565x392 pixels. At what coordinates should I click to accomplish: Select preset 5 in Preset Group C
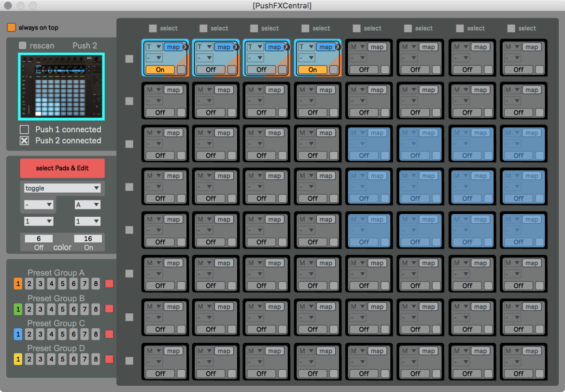point(63,335)
